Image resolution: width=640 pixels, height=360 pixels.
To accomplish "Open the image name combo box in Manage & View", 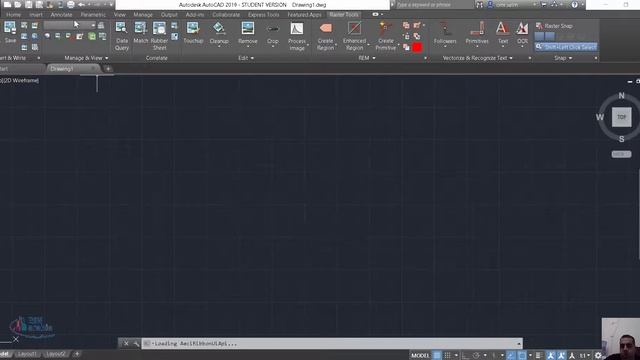I will pos(70,25).
